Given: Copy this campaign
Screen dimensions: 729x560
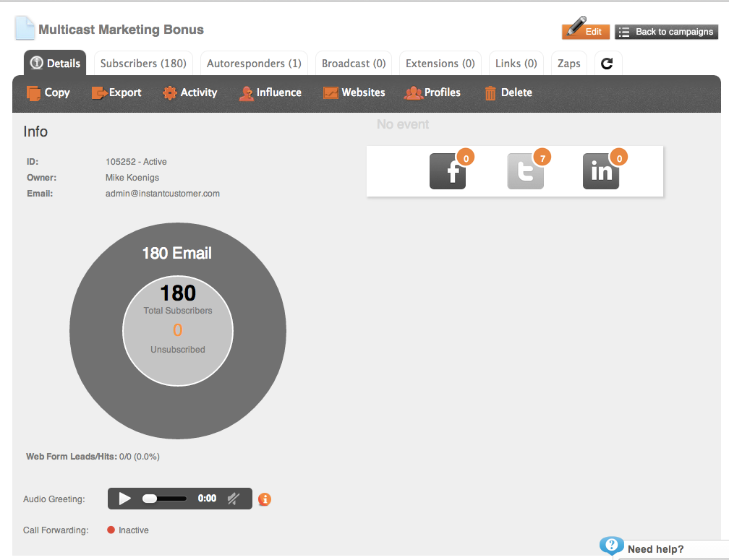Looking at the screenshot, I should pyautogui.click(x=48, y=93).
